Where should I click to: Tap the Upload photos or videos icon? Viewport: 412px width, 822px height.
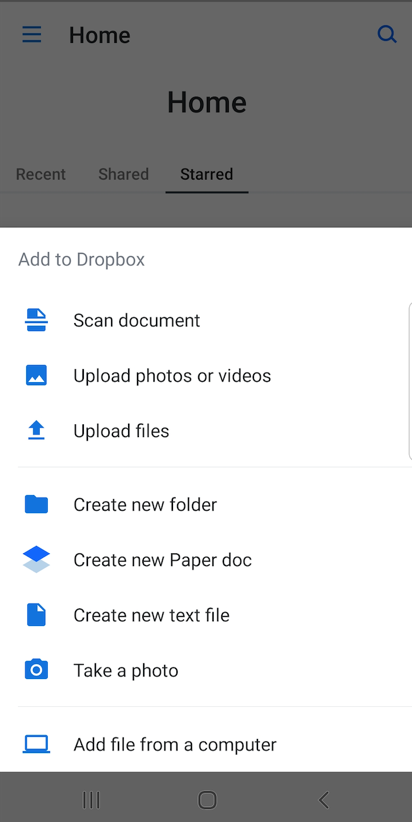coord(36,375)
